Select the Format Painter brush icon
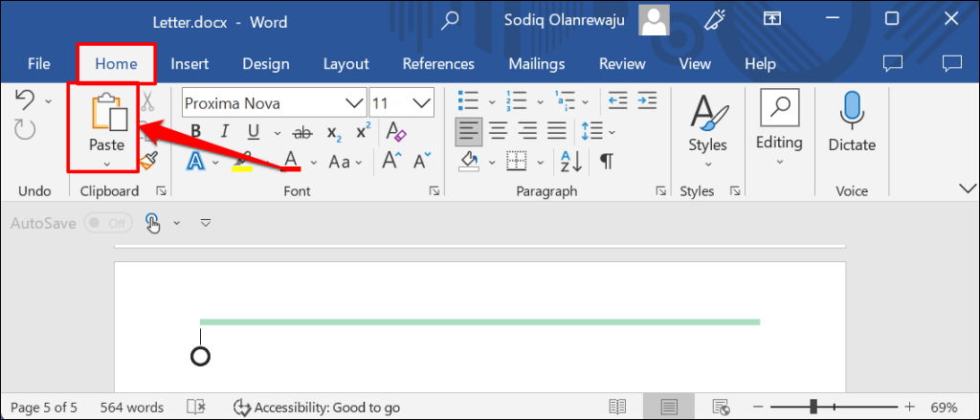Screen dimensions: 980x420 coord(147,161)
